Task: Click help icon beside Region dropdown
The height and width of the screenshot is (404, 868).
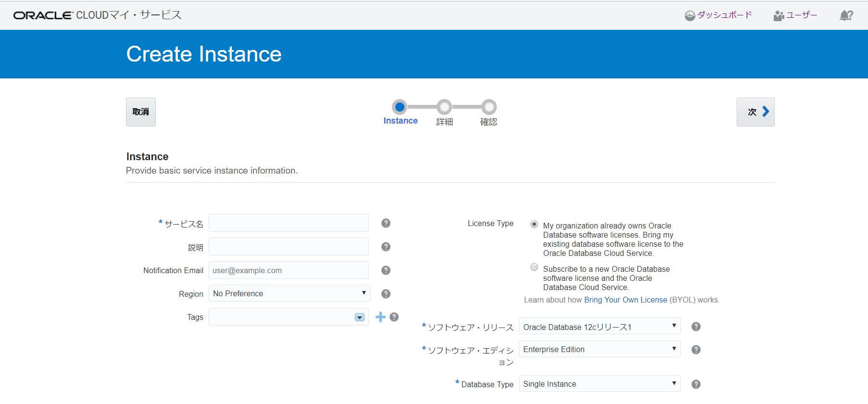Action: (386, 294)
